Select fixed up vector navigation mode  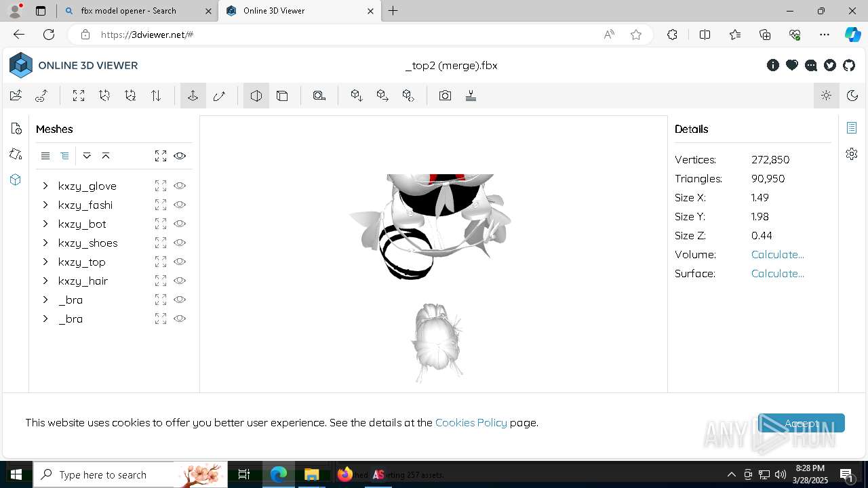[193, 96]
